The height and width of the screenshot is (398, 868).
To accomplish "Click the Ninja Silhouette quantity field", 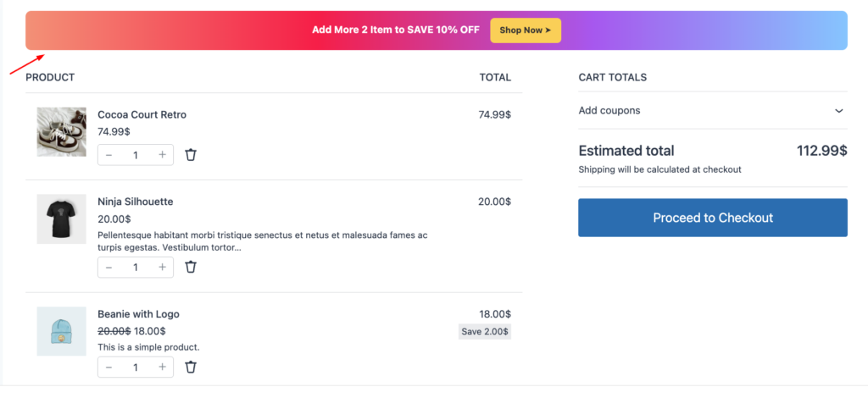I will tap(135, 267).
